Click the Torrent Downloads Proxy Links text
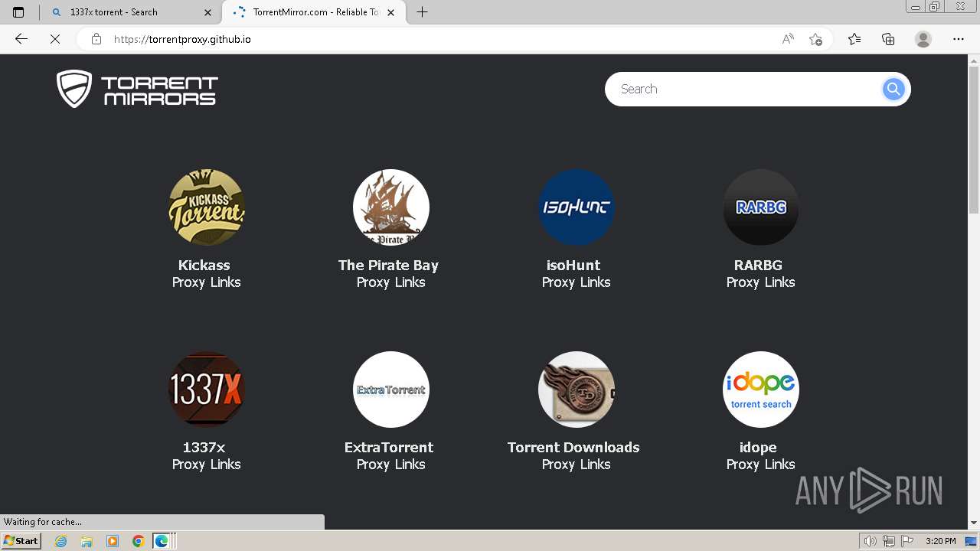The height and width of the screenshot is (551, 980). tap(577, 465)
